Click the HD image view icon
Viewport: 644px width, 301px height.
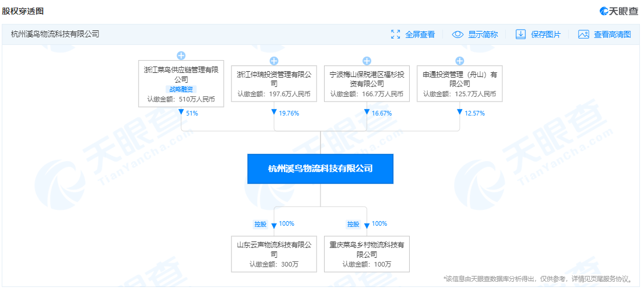(583, 34)
